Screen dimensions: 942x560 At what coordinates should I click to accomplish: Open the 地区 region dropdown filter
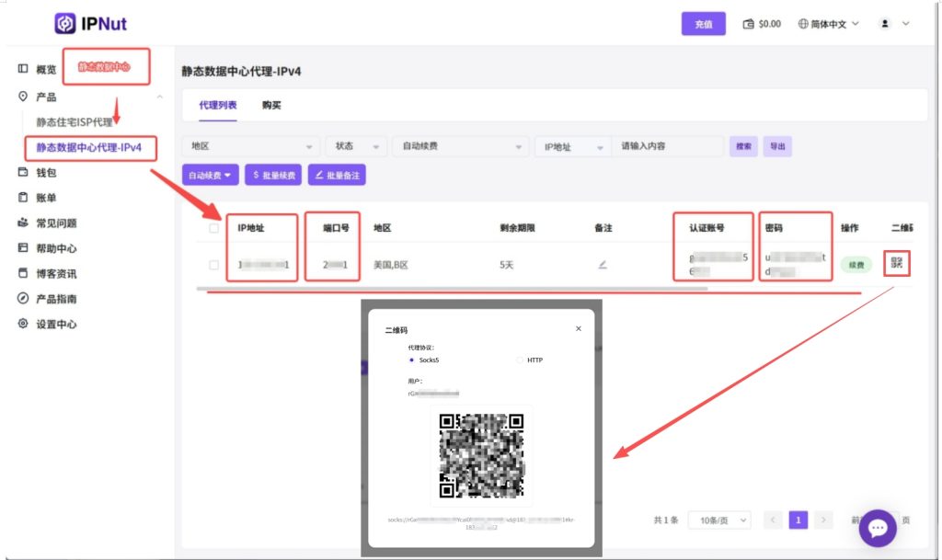tap(250, 146)
